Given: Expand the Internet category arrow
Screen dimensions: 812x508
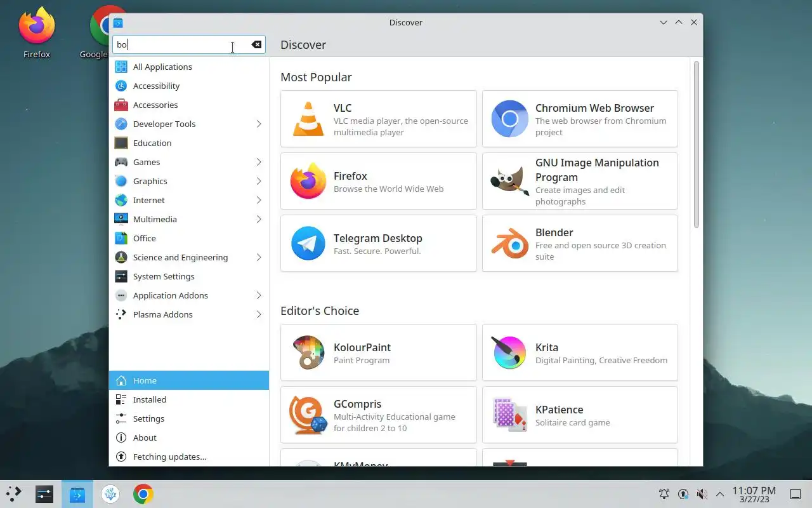Looking at the screenshot, I should point(259,200).
